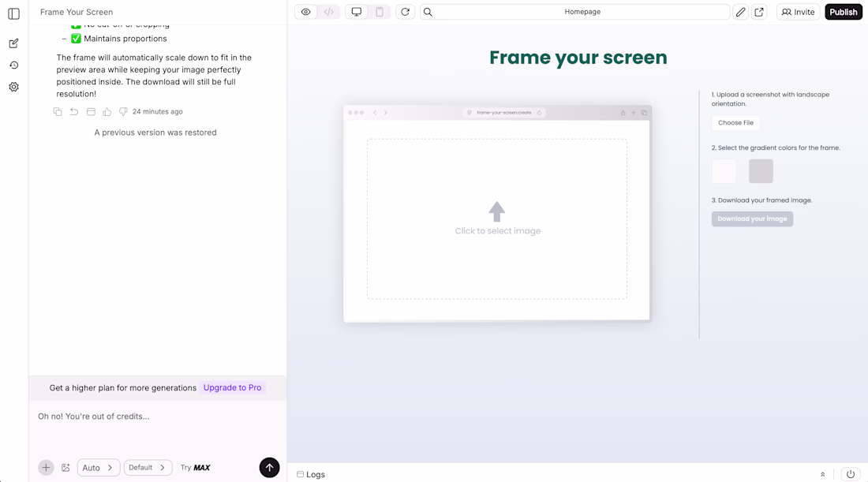Click the undo revert message icon
Viewport: 868px width, 482px height.
pos(74,112)
